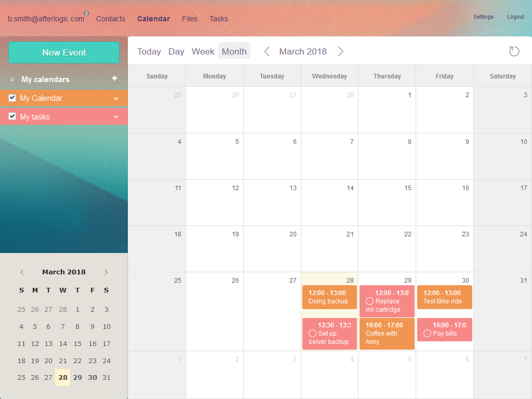Open the b.smith@afterlogic.com mailbox
This screenshot has width=532, height=399.
coord(46,19)
